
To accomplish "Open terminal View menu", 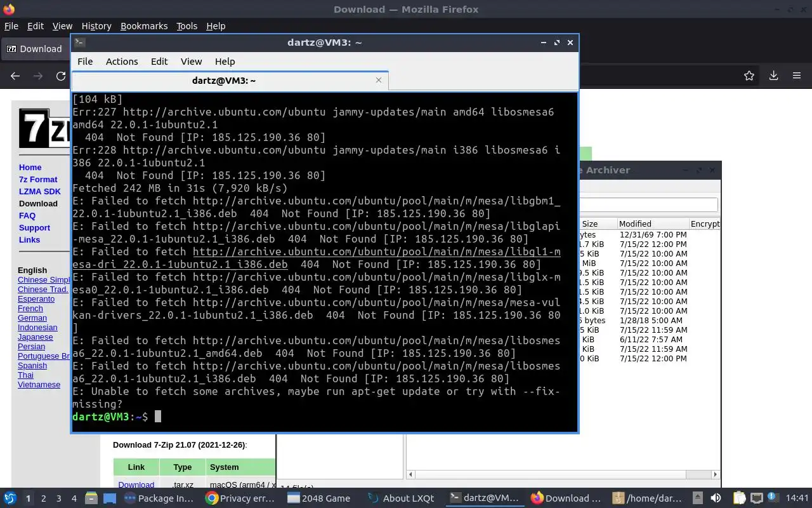I will pos(191,62).
